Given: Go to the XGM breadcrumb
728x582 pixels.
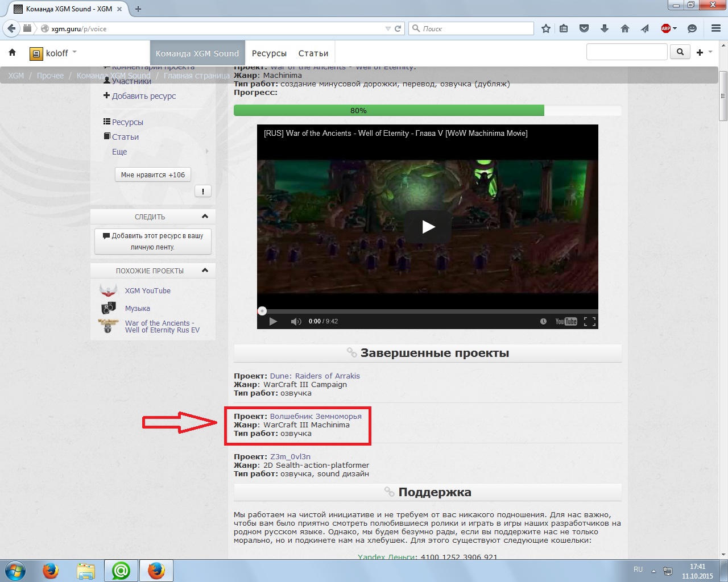Looking at the screenshot, I should [x=16, y=76].
